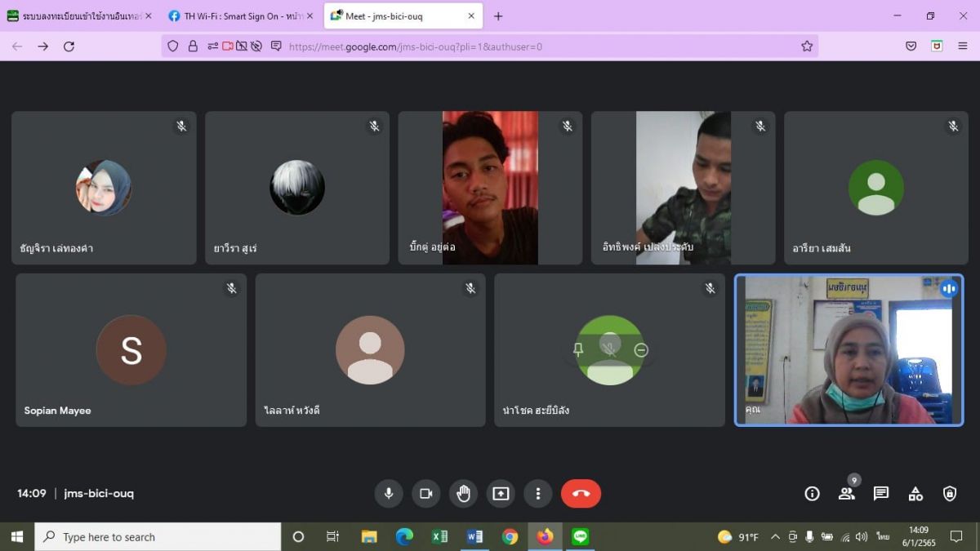Leave the call with red hang-up button
Screen dimensions: 980x551
[581, 493]
